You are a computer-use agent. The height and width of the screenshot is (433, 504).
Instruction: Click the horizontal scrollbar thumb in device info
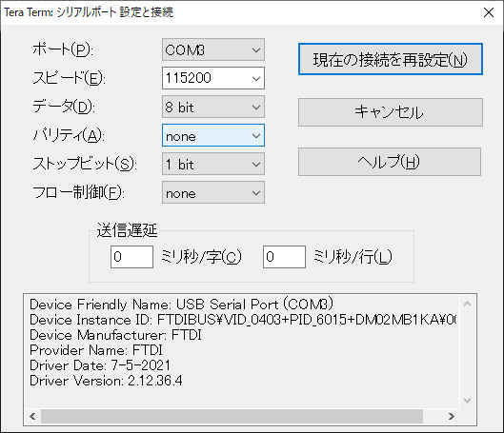[232, 416]
